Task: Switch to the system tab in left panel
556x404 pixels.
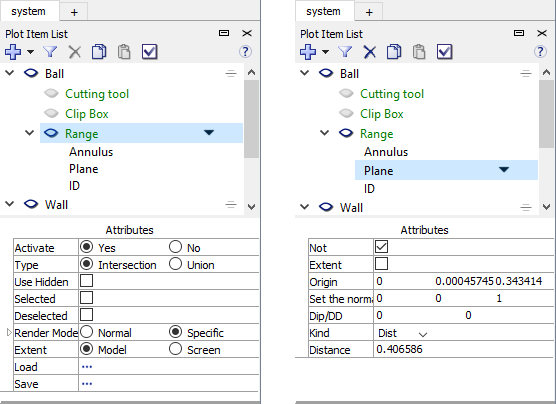Action: tap(28, 11)
